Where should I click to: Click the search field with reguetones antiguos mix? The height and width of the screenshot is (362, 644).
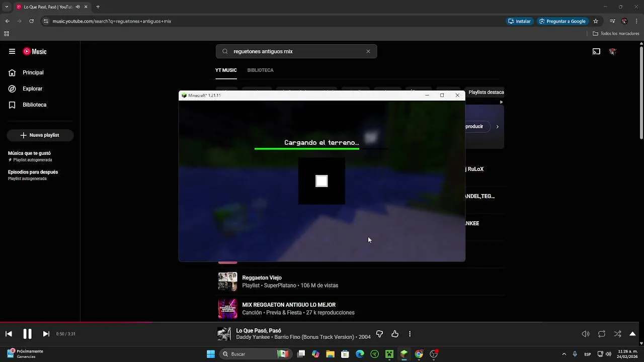point(296,51)
